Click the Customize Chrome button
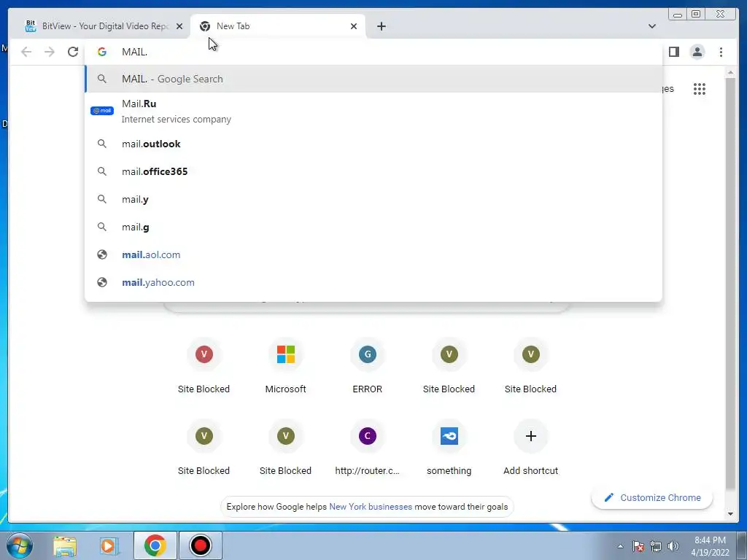747x560 pixels. [651, 497]
